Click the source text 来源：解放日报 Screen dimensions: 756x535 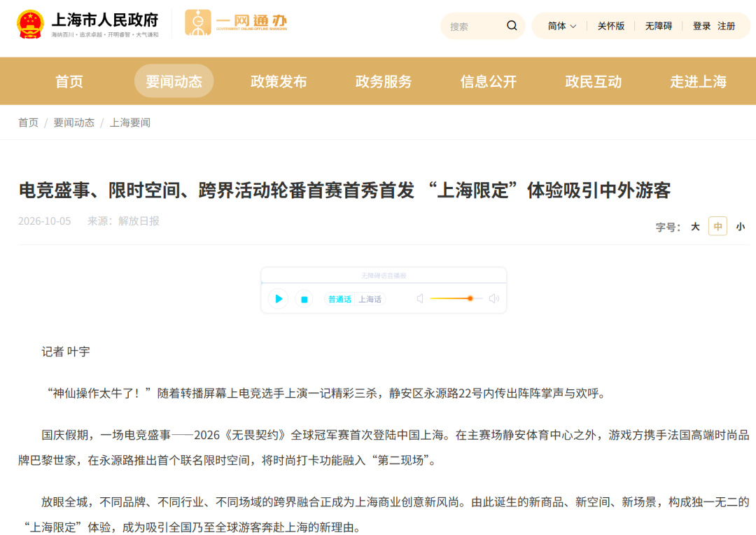123,221
